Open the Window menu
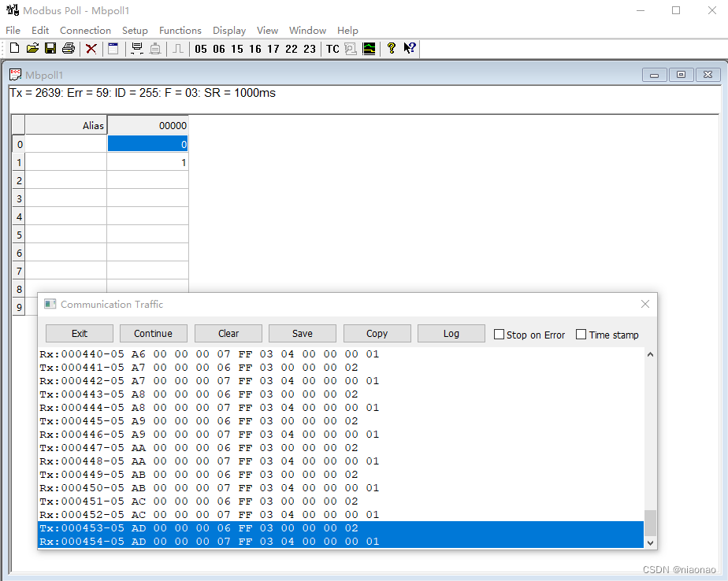This screenshot has height=581, width=728. tap(307, 31)
